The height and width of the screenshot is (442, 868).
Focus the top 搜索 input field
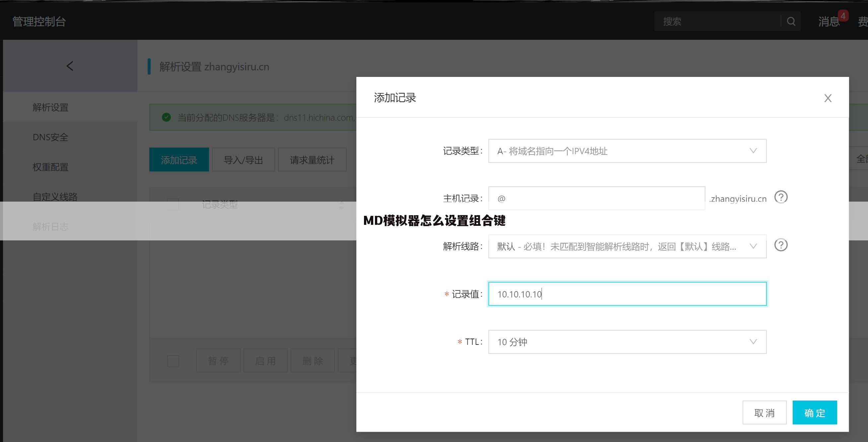click(x=717, y=22)
